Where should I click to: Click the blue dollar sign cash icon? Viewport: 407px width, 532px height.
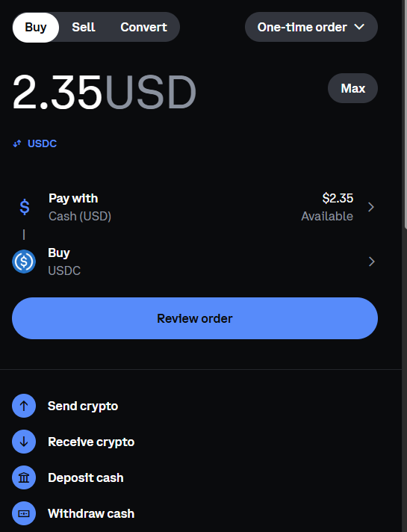click(x=25, y=207)
